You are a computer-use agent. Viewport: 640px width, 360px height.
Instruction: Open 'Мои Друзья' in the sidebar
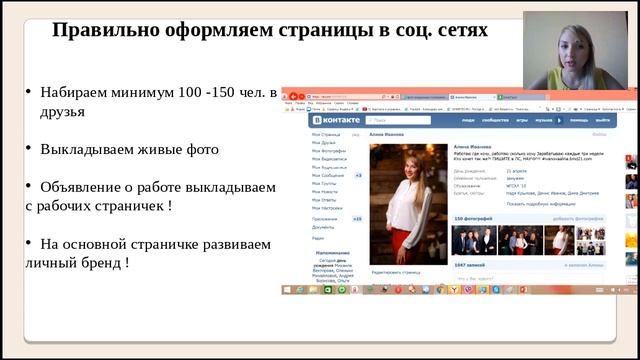pos(324,143)
